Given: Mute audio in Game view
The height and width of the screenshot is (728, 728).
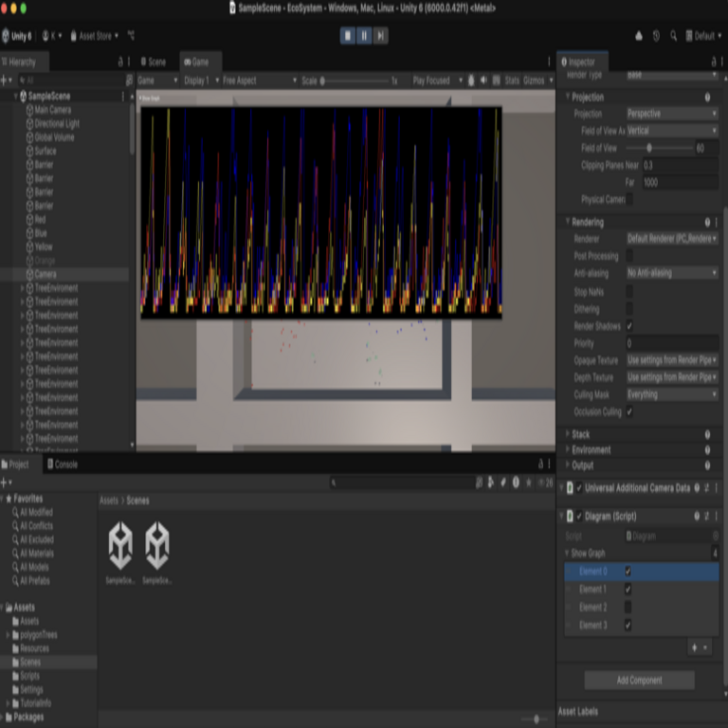Looking at the screenshot, I should pyautogui.click(x=484, y=81).
